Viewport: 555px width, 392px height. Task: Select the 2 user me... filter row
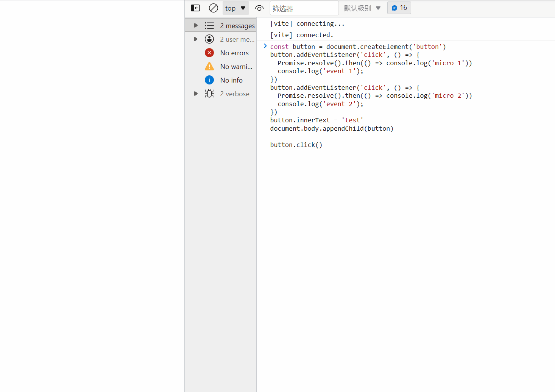221,39
